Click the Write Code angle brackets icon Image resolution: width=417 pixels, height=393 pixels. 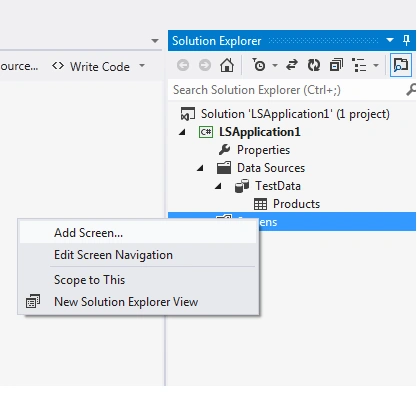point(58,66)
